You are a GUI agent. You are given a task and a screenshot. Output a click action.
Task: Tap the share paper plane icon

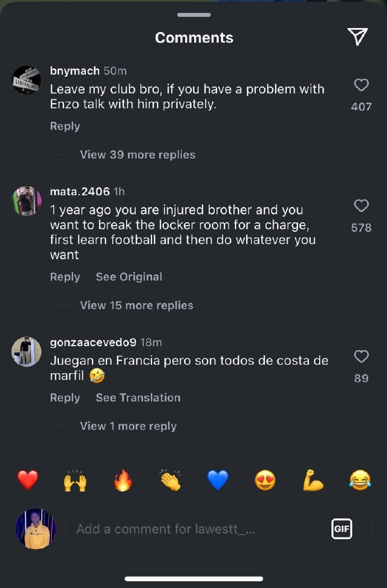[x=357, y=37]
